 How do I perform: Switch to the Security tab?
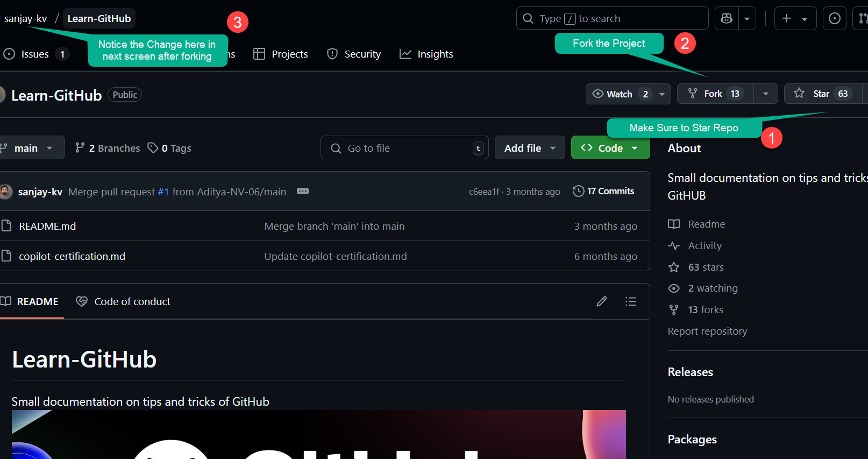(354, 54)
